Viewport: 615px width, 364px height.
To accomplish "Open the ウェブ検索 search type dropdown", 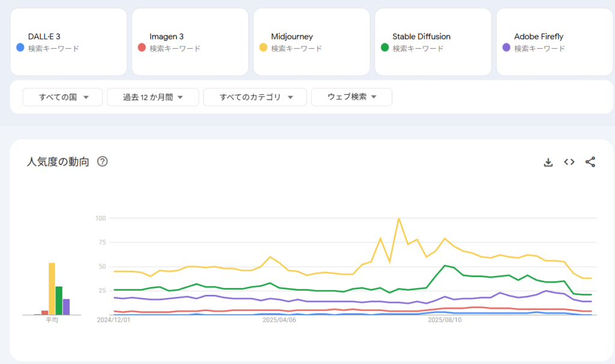I will 351,97.
